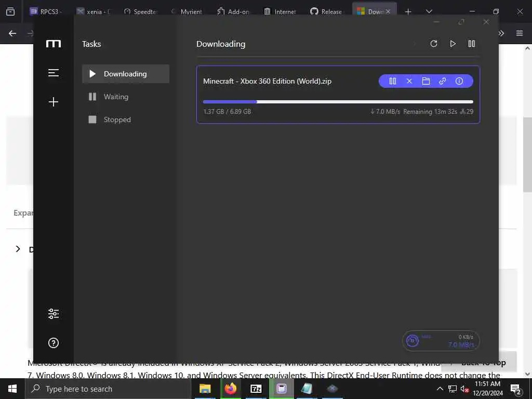This screenshot has width=532, height=399.
Task: Click the browser page vertical scrollbar
Action: tap(527, 154)
